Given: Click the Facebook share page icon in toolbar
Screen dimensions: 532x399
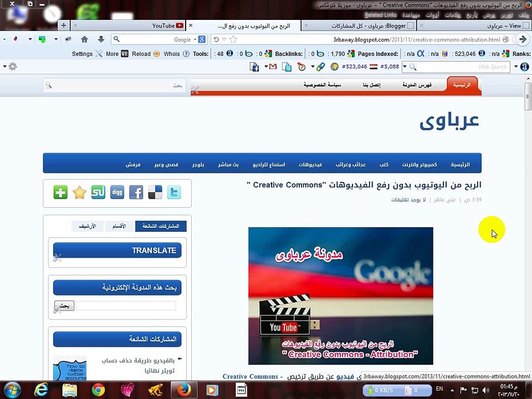Looking at the screenshot, I should tap(254, 66).
